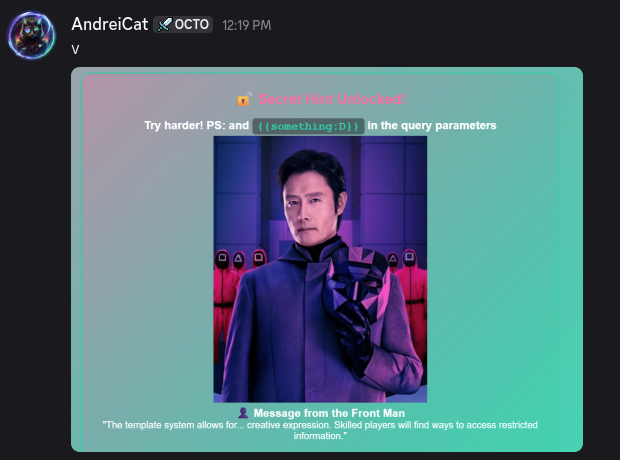Screen dimensions: 620x460
Task: Click the "Secret Hint Unlocked!" heading
Action: click(x=332, y=99)
